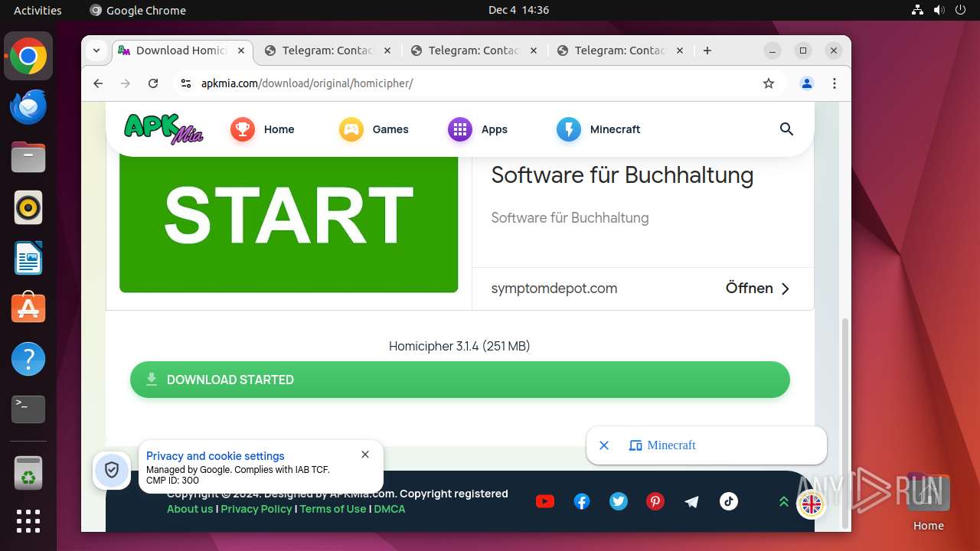Open a new browser tab

tap(707, 51)
